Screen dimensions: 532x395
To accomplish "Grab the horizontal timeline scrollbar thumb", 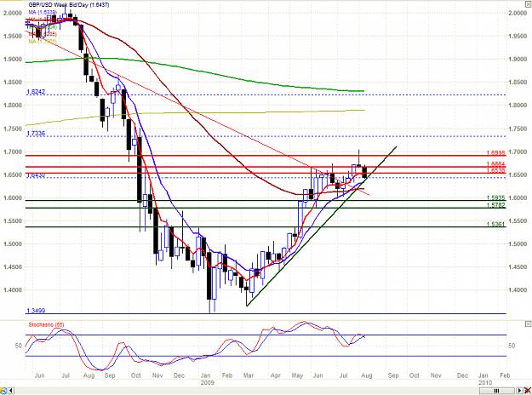I will 497,391.
